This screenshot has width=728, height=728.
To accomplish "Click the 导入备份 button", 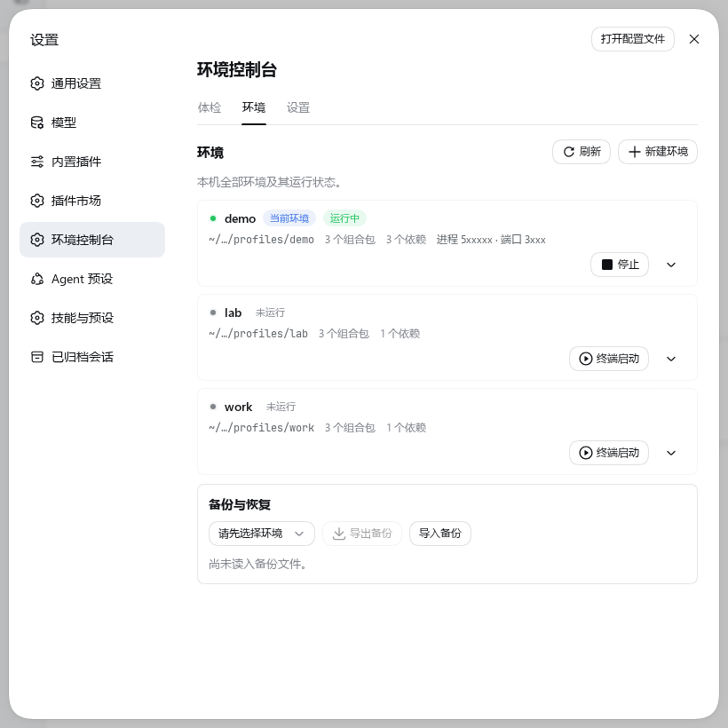I will coord(440,534).
